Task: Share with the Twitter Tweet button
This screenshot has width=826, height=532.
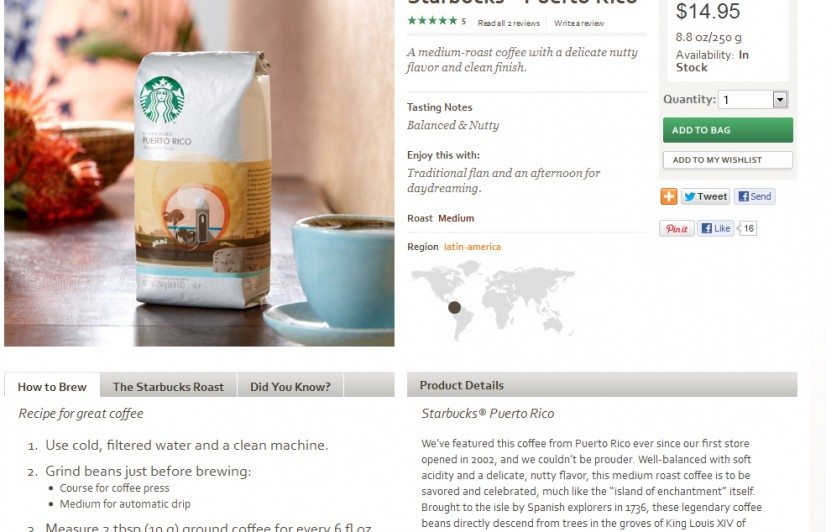Action: pyautogui.click(x=705, y=197)
